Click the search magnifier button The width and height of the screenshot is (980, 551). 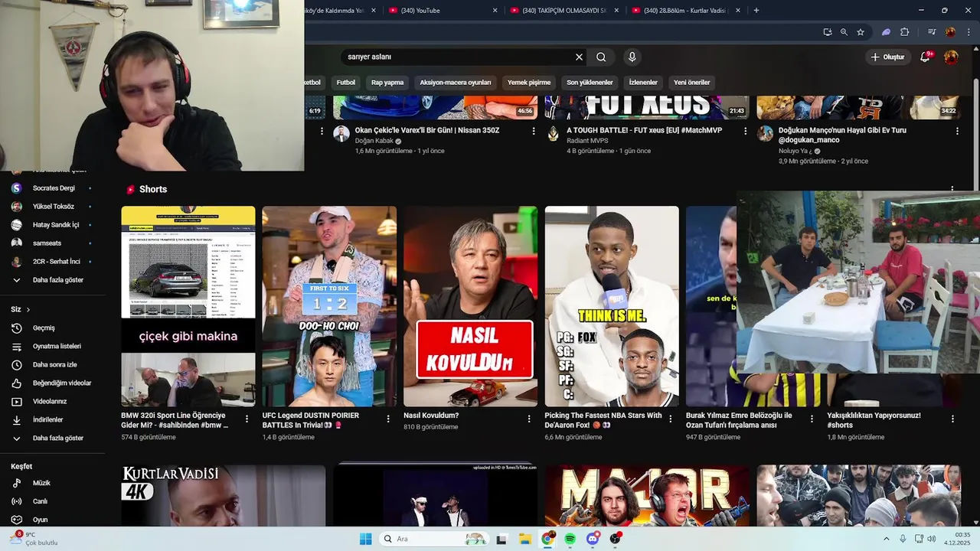pyautogui.click(x=601, y=57)
